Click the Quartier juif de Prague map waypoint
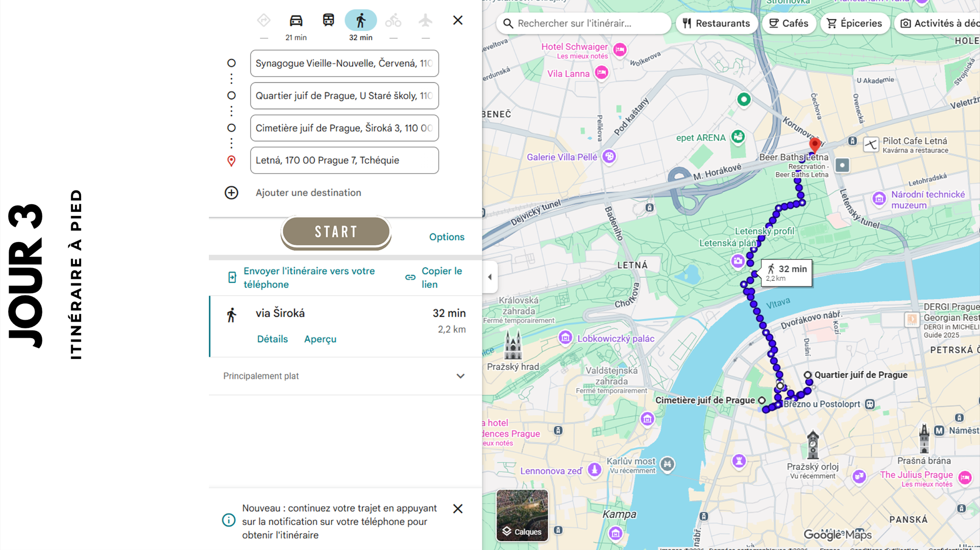This screenshot has height=550, width=980. click(x=807, y=375)
